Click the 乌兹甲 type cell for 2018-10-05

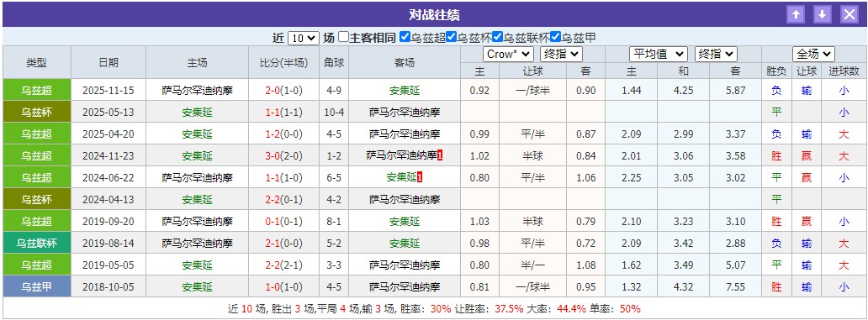coord(36,287)
